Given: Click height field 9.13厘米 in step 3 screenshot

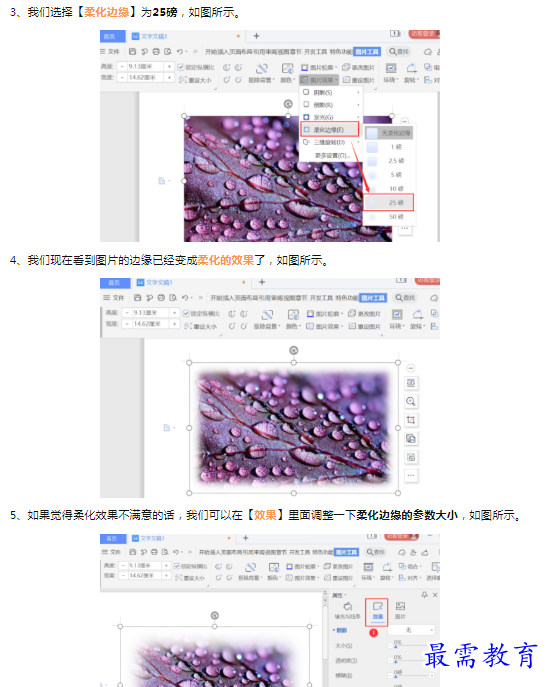Looking at the screenshot, I should tap(145, 67).
